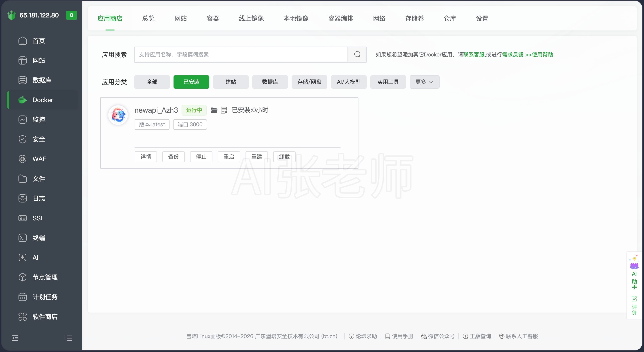The image size is (644, 352).
Task: Click the security shield icon
Action: pos(23,139)
